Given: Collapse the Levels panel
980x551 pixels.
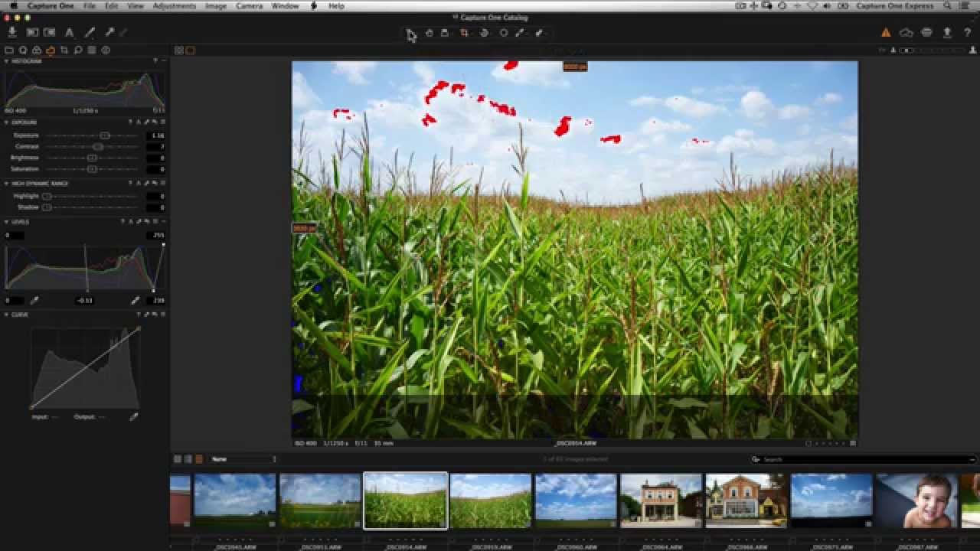Looking at the screenshot, I should tap(7, 222).
